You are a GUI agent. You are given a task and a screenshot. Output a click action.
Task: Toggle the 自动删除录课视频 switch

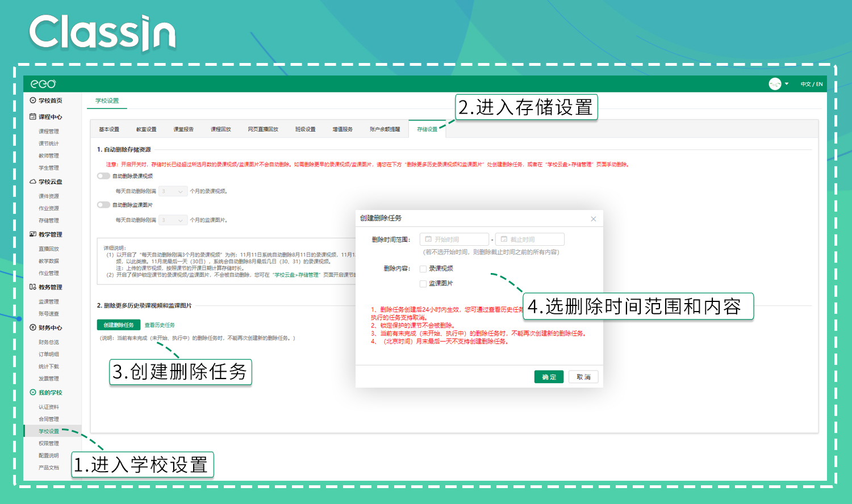click(x=103, y=176)
